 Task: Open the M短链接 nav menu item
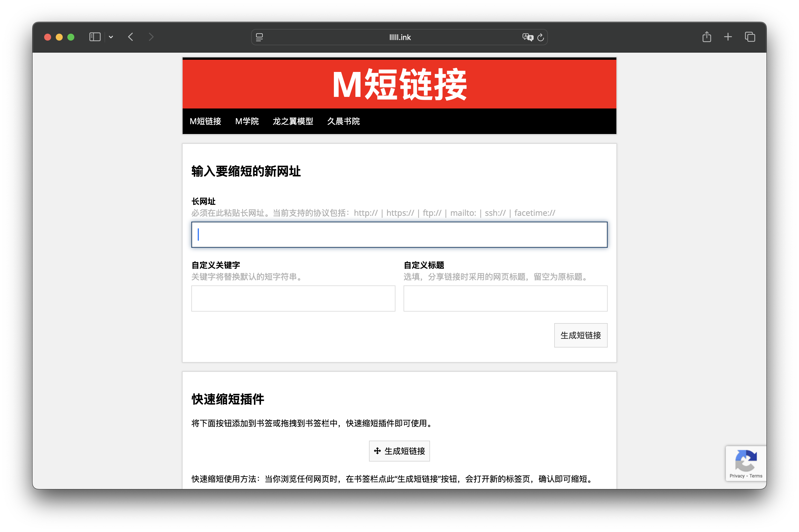[x=206, y=121]
